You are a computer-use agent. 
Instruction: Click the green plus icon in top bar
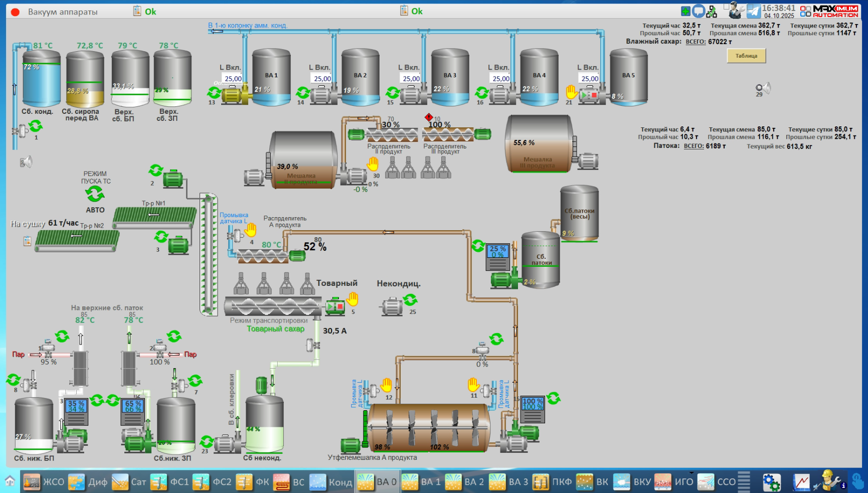pyautogui.click(x=685, y=11)
